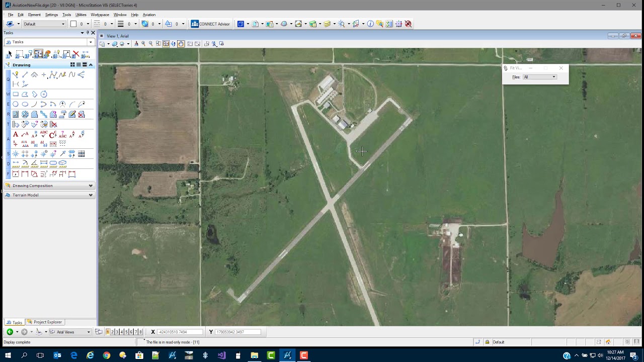Select the Place Fence tool
This screenshot has height=362, width=644.
19,54
